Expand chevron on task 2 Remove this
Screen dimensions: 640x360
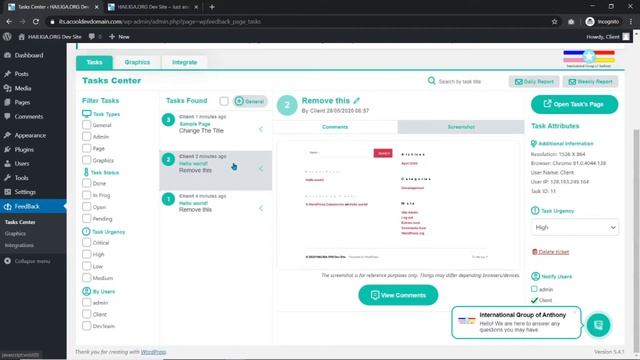click(x=261, y=169)
